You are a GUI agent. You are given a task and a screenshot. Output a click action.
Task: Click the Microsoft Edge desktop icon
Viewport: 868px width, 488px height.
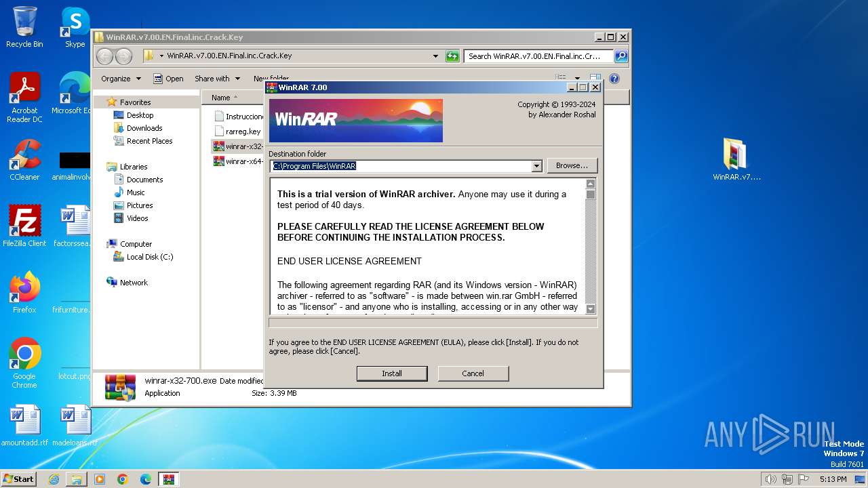[75, 94]
